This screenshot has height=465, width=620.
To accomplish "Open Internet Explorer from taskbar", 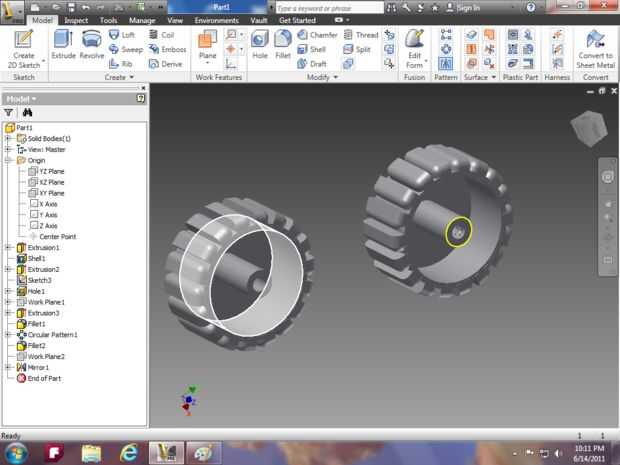I will tap(129, 453).
